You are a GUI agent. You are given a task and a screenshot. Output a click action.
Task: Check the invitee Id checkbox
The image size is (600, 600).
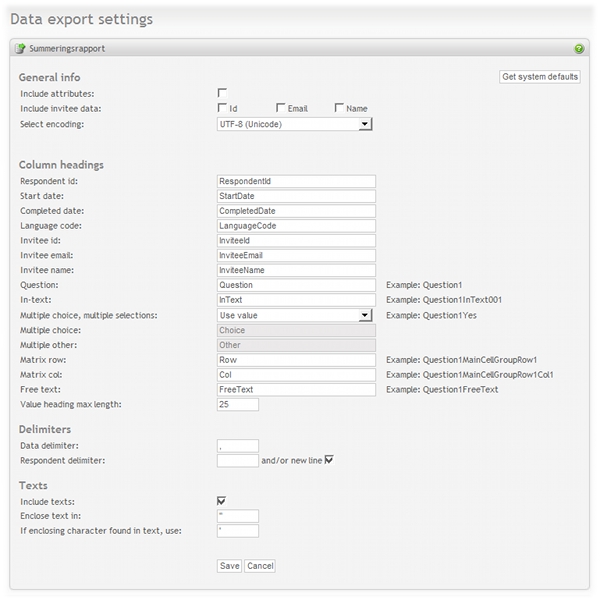click(222, 108)
